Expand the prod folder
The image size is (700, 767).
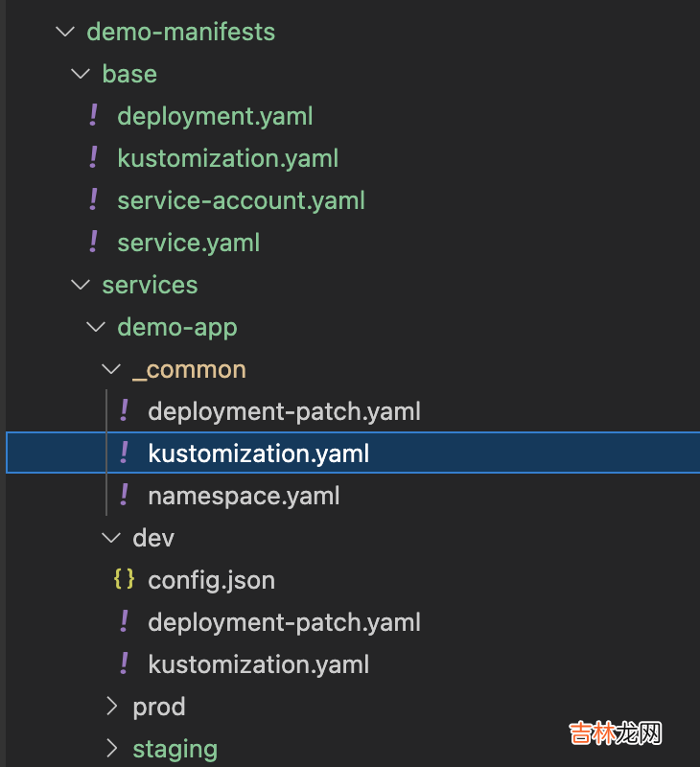tap(112, 707)
